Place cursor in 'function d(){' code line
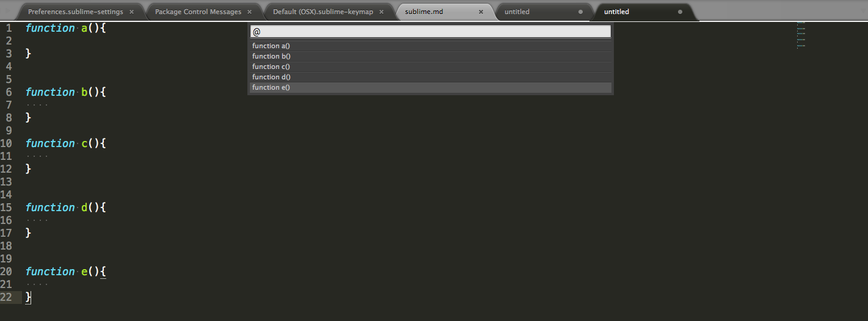This screenshot has width=868, height=321. 66,207
